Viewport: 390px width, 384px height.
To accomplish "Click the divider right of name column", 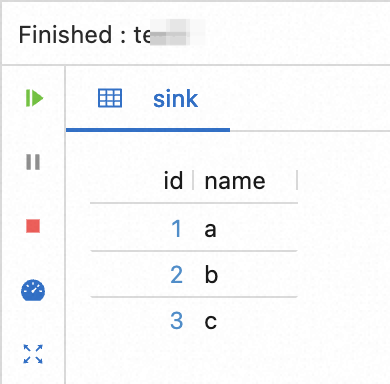I will click(x=297, y=180).
